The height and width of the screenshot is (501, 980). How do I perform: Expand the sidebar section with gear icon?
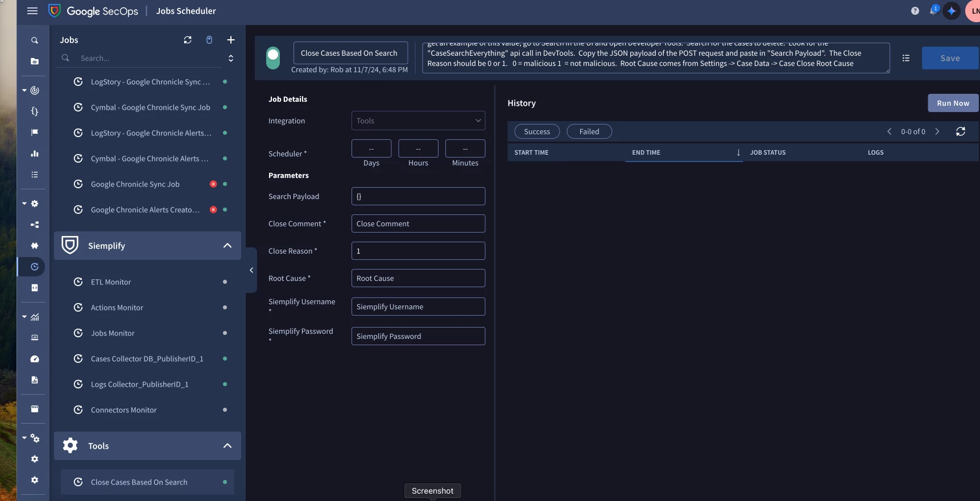[24, 204]
